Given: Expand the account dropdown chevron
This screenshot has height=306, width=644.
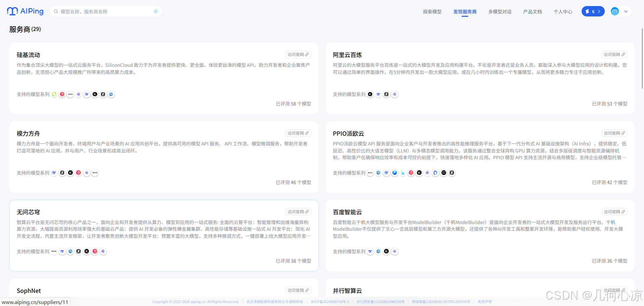Looking at the screenshot, I should pos(626,11).
